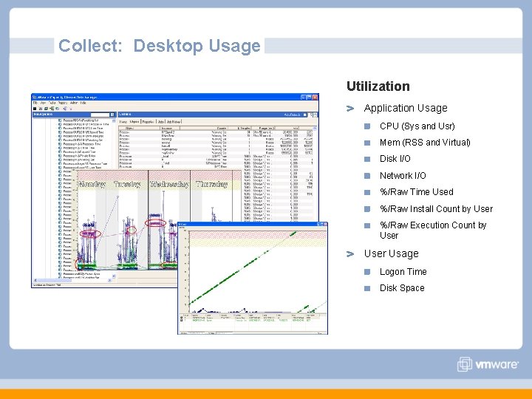This screenshot has height=399, width=532.
Task: Click the Application Usage bullet
Action: click(x=406, y=108)
